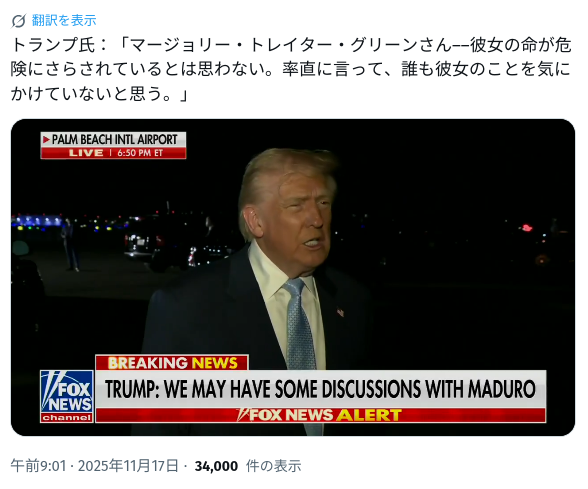Click the tweet's last line かけていないと思う
Viewport: 588px width, 489px height.
99,93
